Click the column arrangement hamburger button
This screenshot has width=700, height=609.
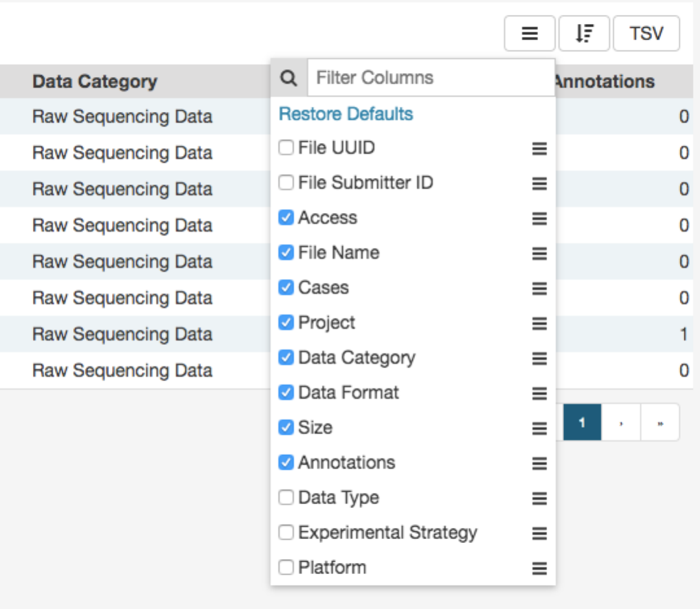(529, 34)
